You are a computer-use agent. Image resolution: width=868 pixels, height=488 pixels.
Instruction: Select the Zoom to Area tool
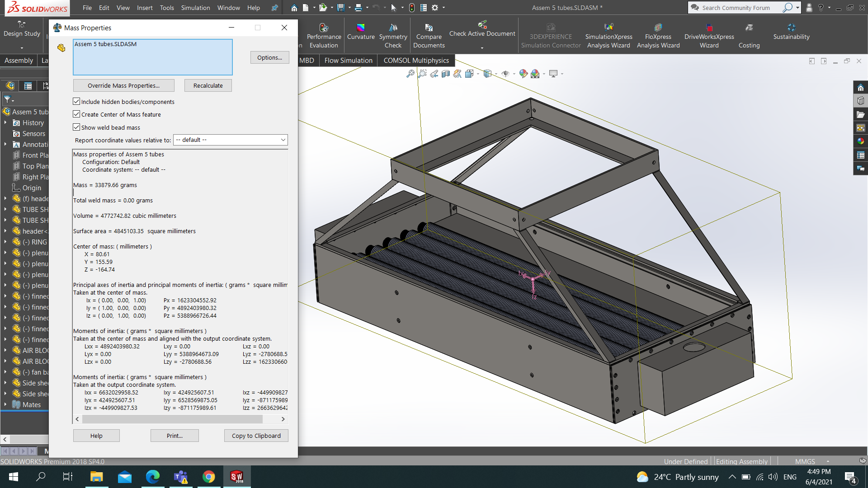[x=422, y=74]
